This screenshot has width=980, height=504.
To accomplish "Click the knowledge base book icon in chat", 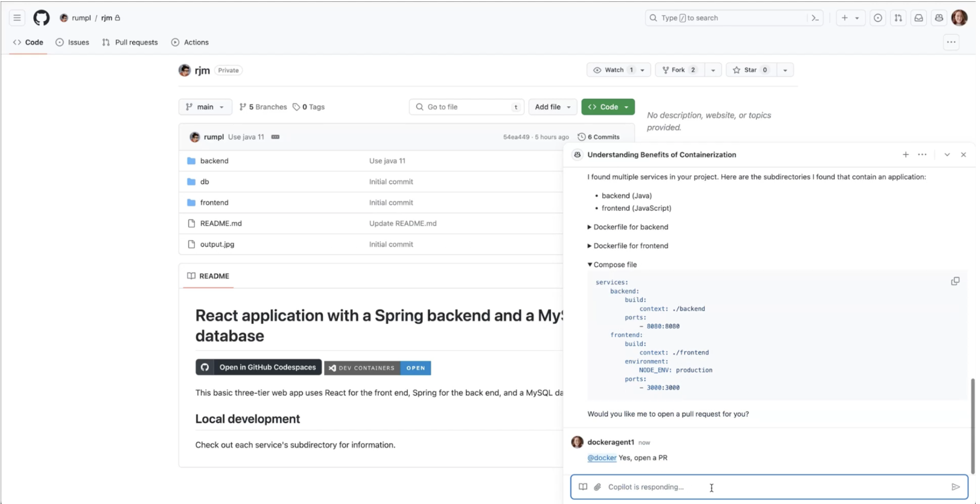I will coord(583,487).
